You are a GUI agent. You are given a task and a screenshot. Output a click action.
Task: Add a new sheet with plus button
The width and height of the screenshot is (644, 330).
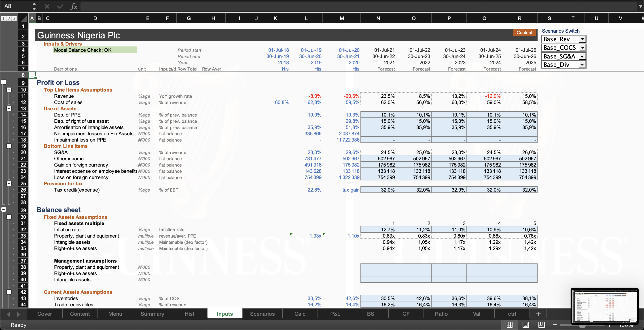tap(538, 314)
